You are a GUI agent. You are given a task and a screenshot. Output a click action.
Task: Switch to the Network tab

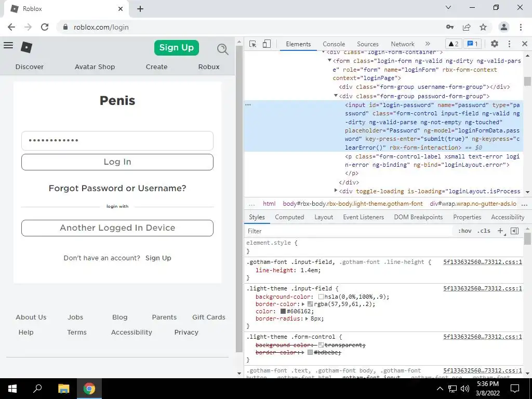(403, 44)
